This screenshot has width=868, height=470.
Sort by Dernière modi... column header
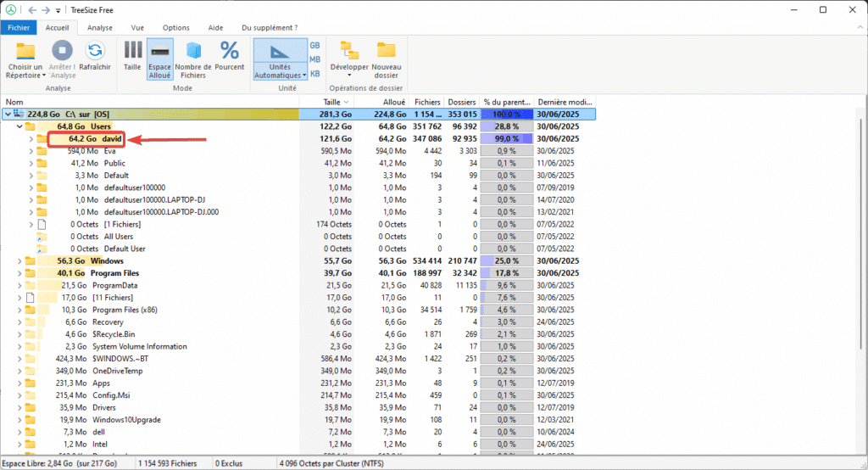[x=565, y=102]
